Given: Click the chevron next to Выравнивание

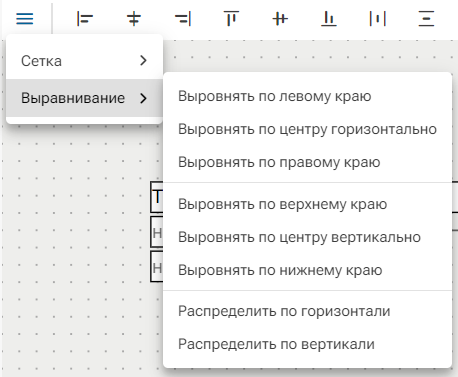Looking at the screenshot, I should pos(143,98).
